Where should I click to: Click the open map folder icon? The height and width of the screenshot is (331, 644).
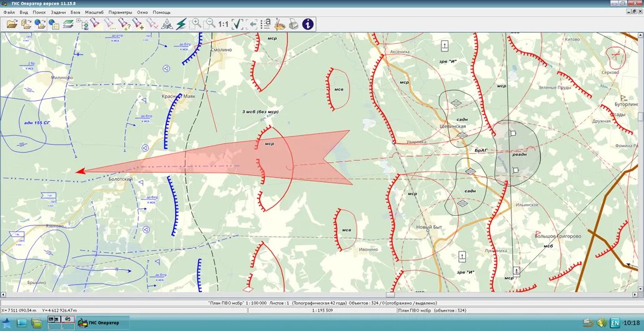(13, 24)
